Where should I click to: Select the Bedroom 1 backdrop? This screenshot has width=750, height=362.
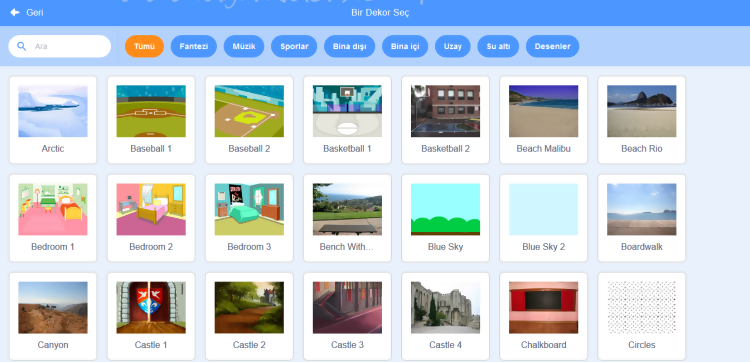[x=53, y=218]
